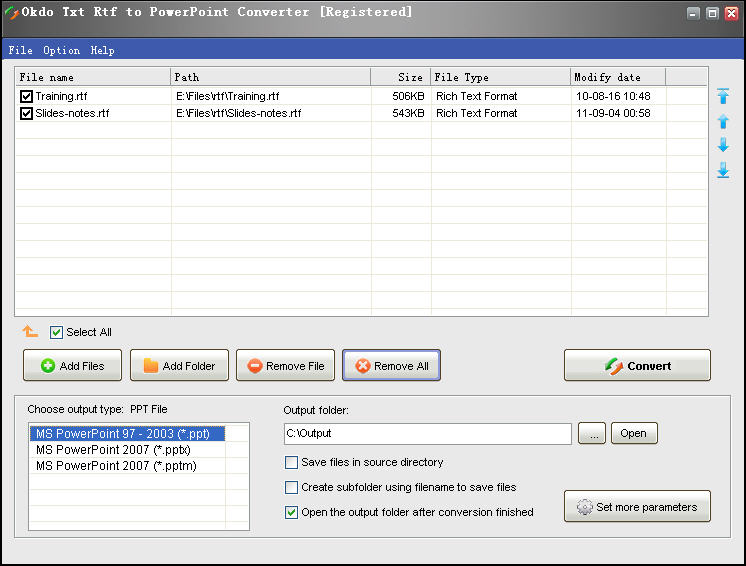Move selected file up one position

coord(723,121)
